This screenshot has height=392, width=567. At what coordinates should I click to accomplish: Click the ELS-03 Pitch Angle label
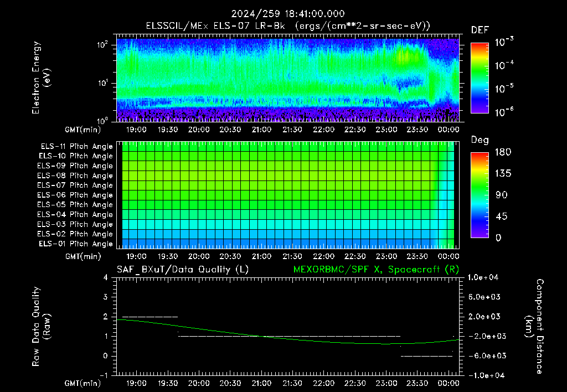(x=75, y=224)
